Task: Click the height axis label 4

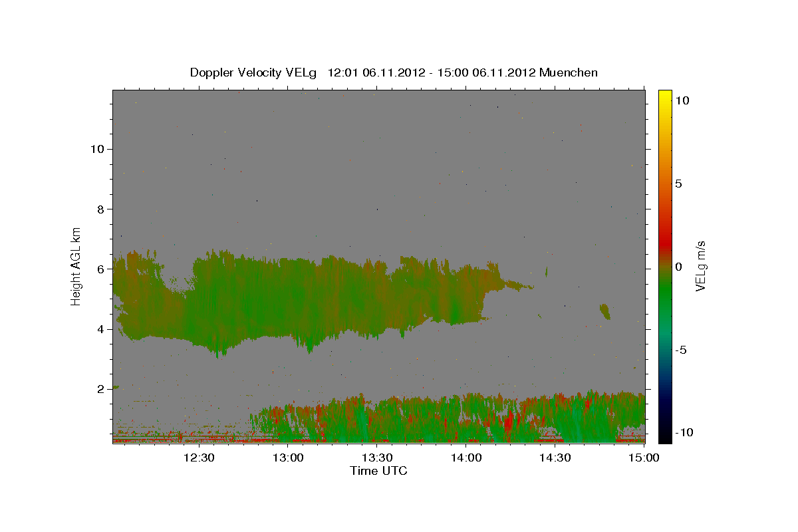Action: coord(100,329)
